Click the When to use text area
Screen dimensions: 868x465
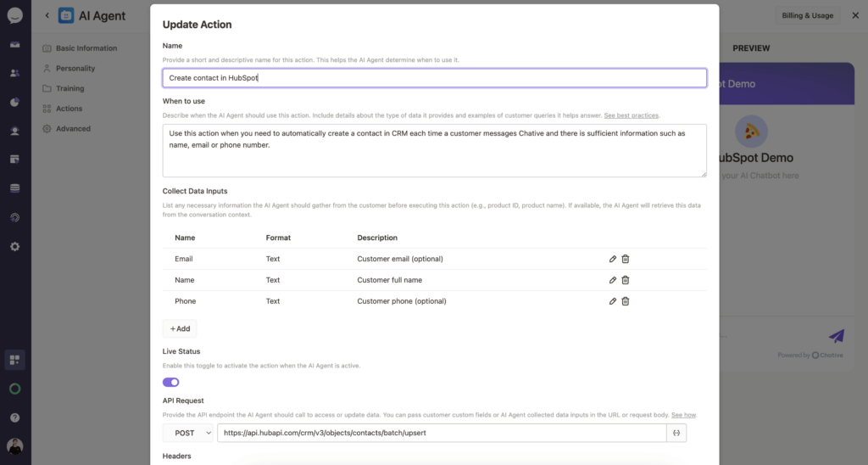(x=435, y=151)
